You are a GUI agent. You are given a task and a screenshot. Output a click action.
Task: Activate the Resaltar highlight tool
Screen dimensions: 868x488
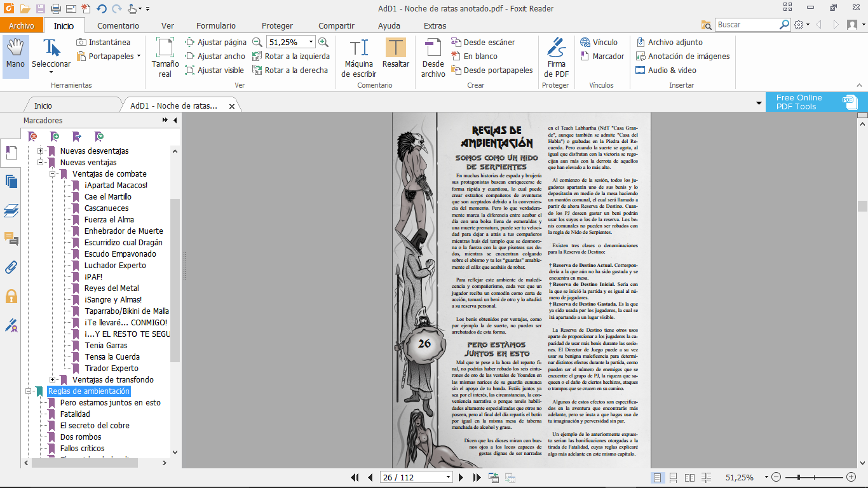396,53
